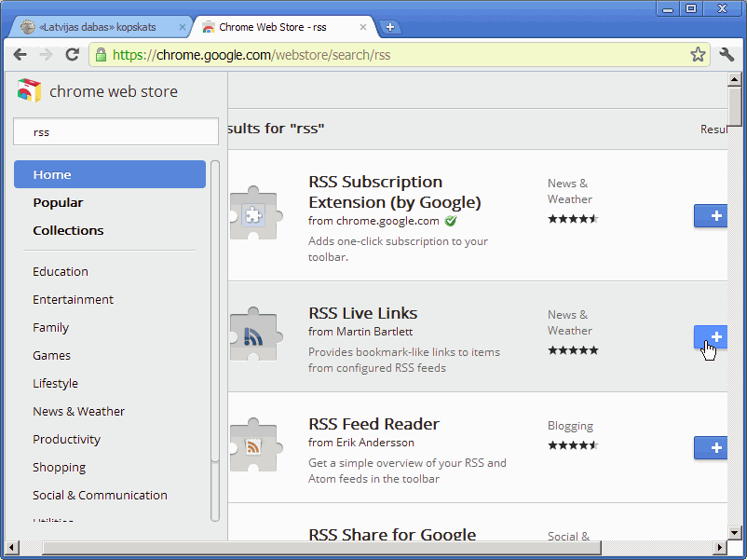The width and height of the screenshot is (747, 560).
Task: Click 'from Martin Bartlett' author text
Action: (x=360, y=332)
